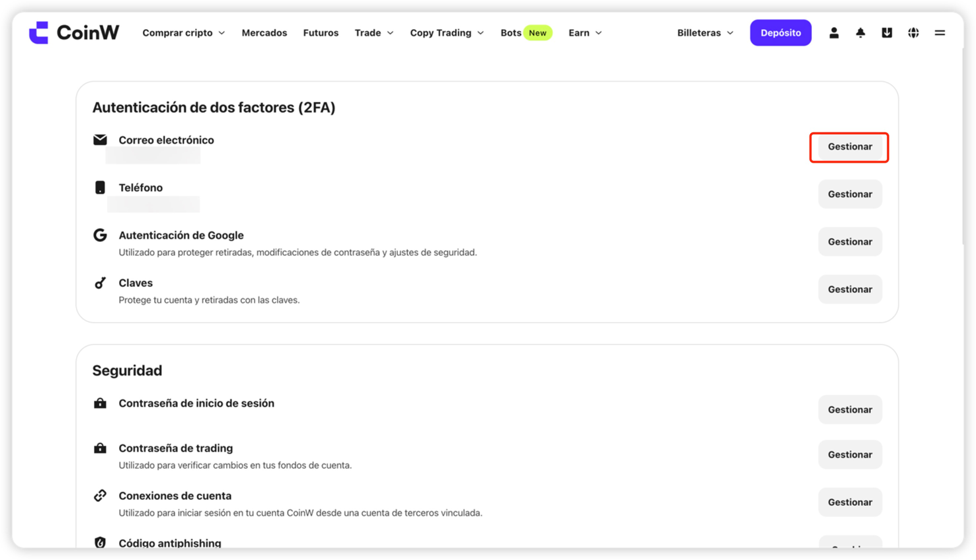The height and width of the screenshot is (560, 976).
Task: Click the Claves key icon
Action: [100, 283]
